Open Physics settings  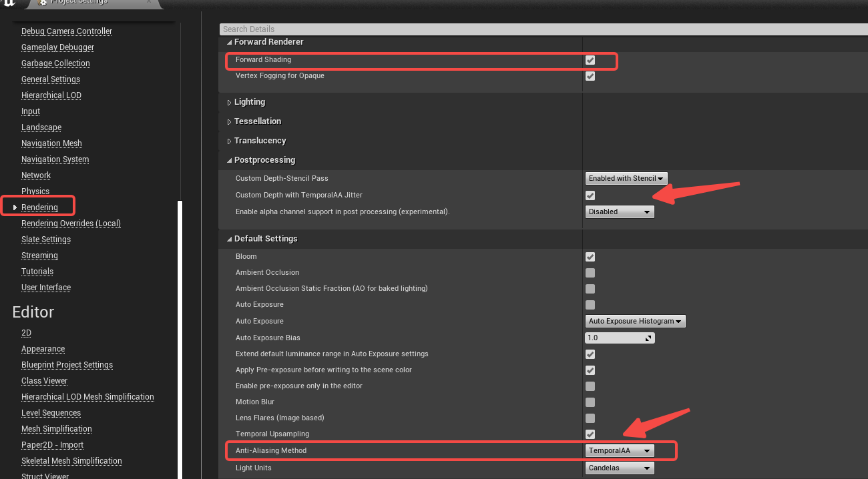point(35,191)
